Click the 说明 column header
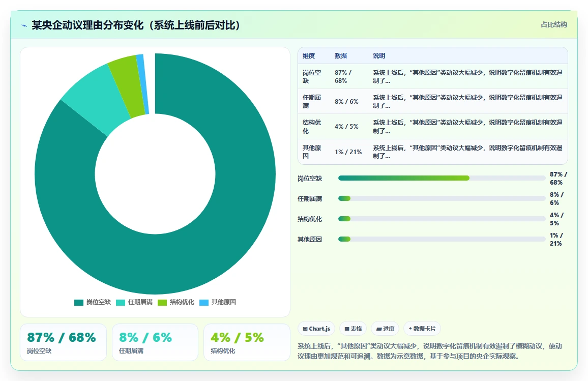 click(x=379, y=55)
